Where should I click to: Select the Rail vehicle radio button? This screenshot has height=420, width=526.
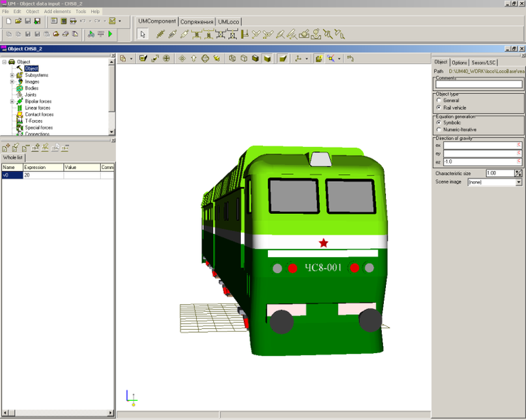click(x=439, y=107)
